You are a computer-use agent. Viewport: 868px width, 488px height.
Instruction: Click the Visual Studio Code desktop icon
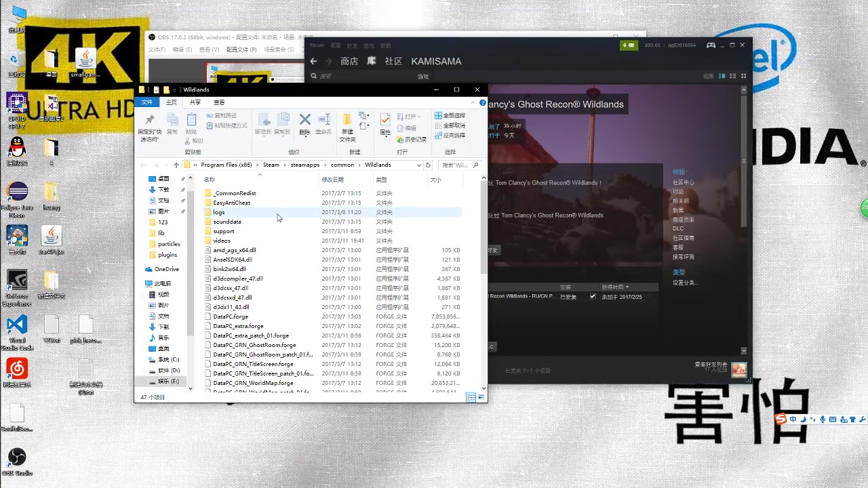click(x=17, y=333)
